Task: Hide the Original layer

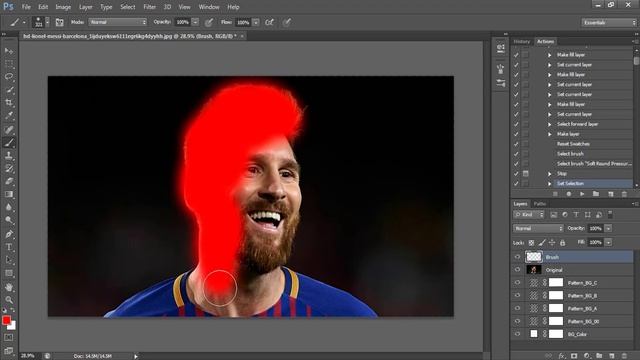Action: point(518,270)
